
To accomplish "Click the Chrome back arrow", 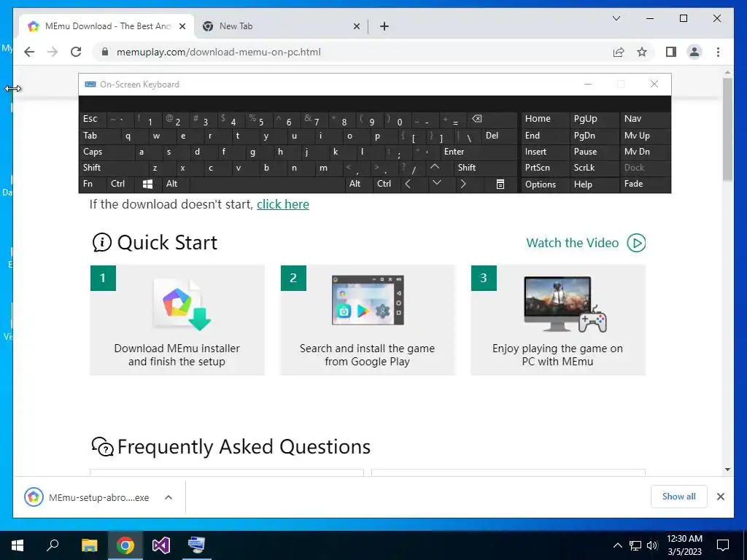I will click(x=29, y=52).
